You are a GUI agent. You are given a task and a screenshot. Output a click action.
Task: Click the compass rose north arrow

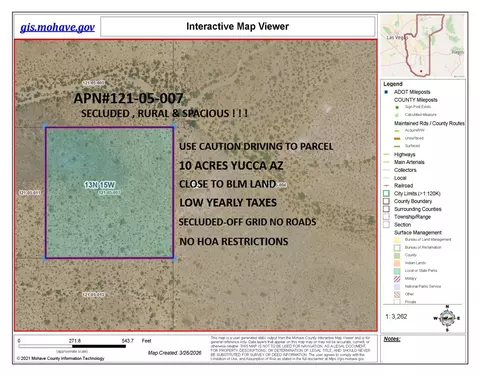pyautogui.click(x=447, y=318)
